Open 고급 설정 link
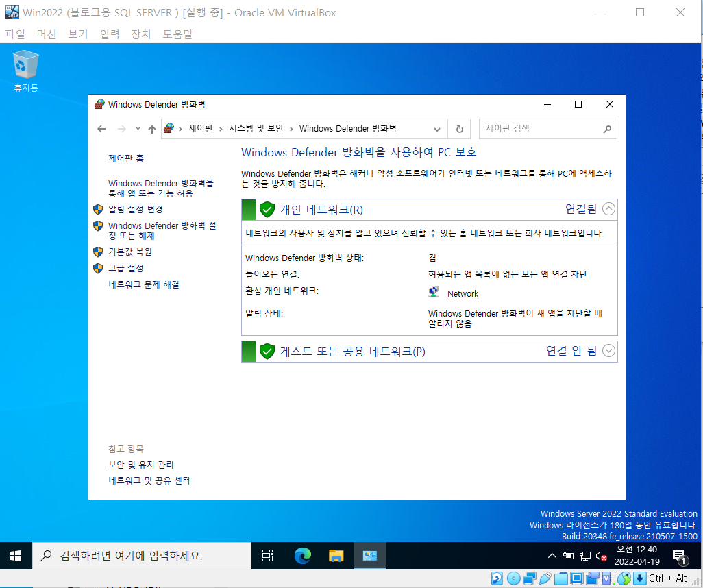 pos(126,268)
